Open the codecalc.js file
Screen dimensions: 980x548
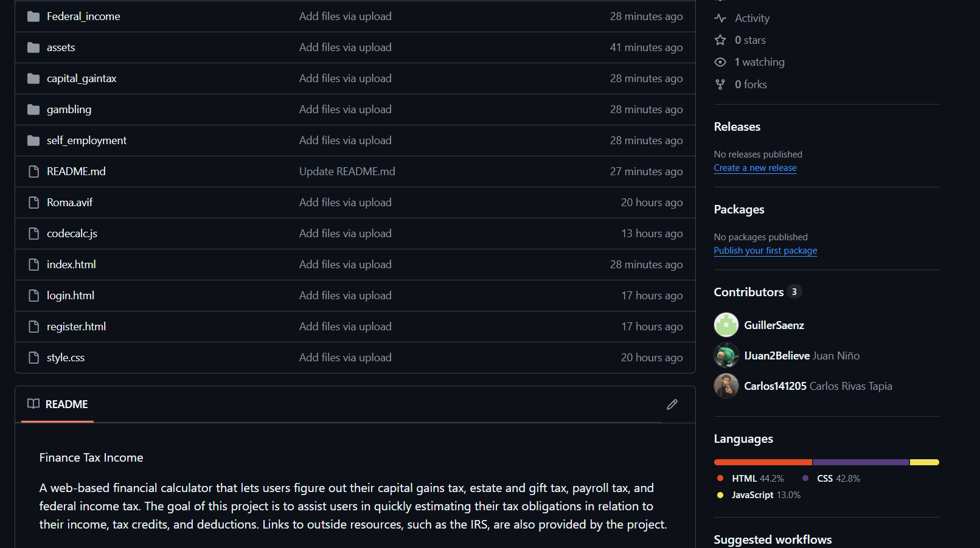(x=72, y=234)
